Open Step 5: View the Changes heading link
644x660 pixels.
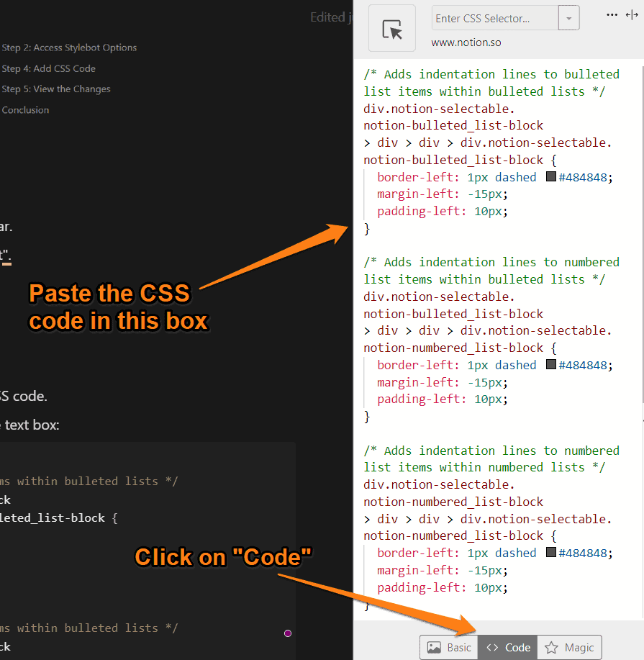point(56,89)
